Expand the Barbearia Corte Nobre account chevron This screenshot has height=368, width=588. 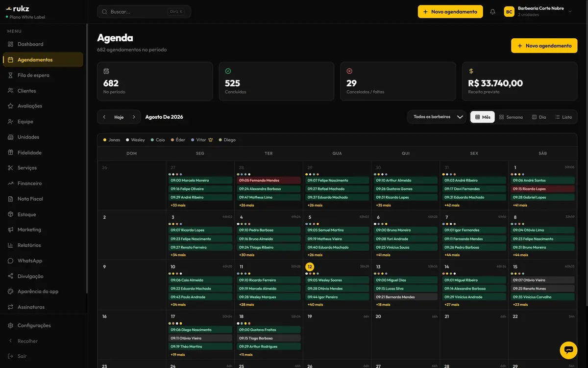click(x=570, y=12)
